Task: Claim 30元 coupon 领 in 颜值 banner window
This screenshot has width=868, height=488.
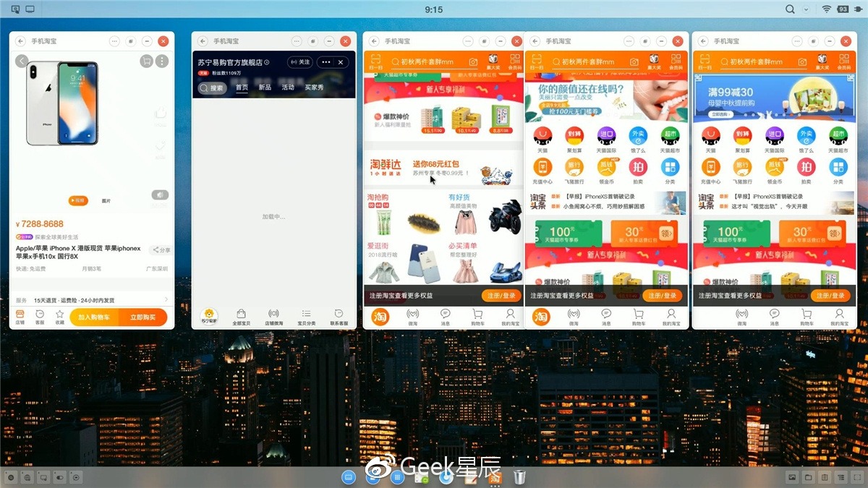Action: 667,234
